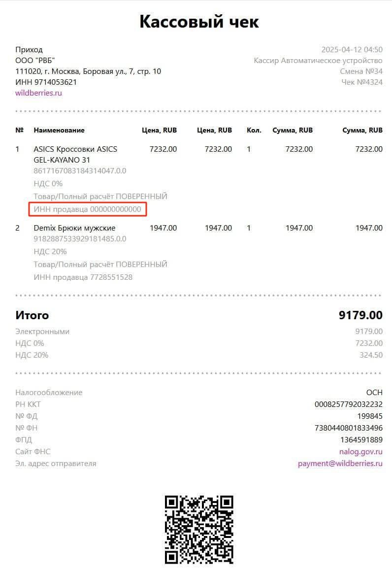Click the РН ККТ number 0008257792032232
Image resolution: width=392 pixels, height=569 pixels.
pyautogui.click(x=349, y=404)
